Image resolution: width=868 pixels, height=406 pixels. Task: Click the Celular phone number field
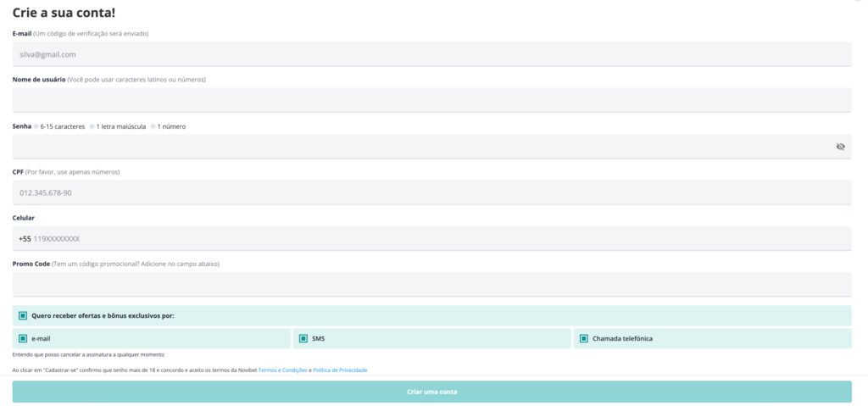click(x=431, y=239)
